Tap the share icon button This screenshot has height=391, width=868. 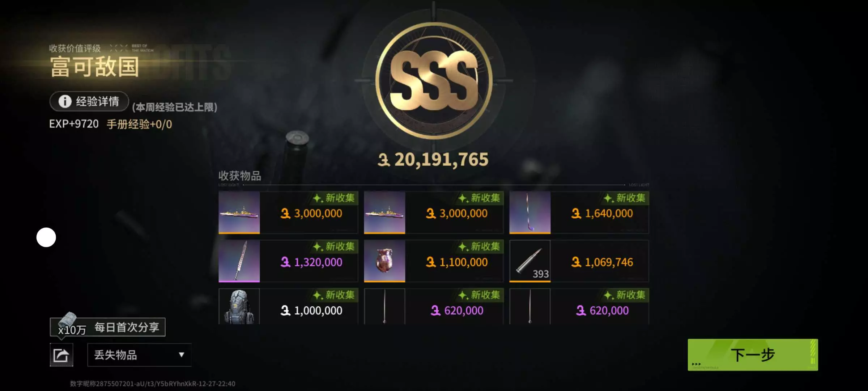tap(61, 355)
